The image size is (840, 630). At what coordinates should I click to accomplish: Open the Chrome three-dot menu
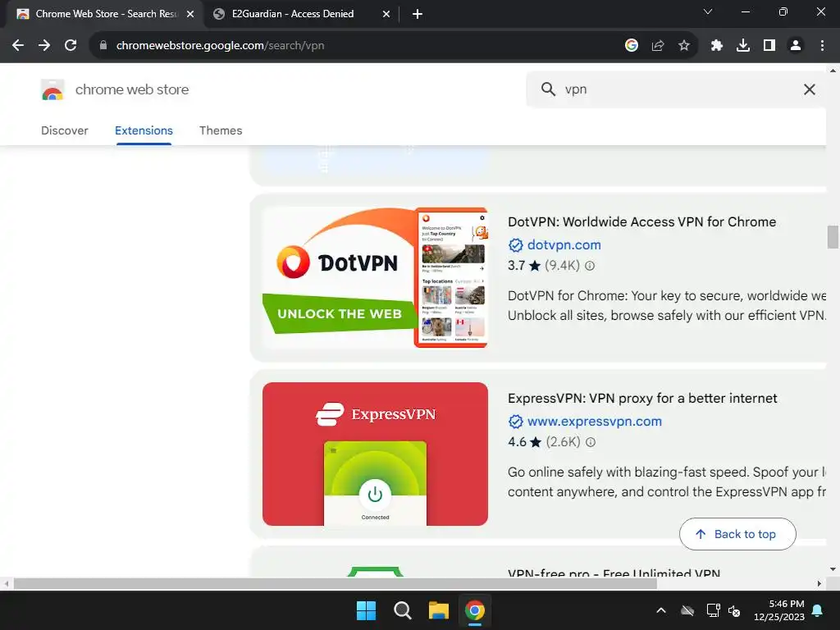click(822, 46)
